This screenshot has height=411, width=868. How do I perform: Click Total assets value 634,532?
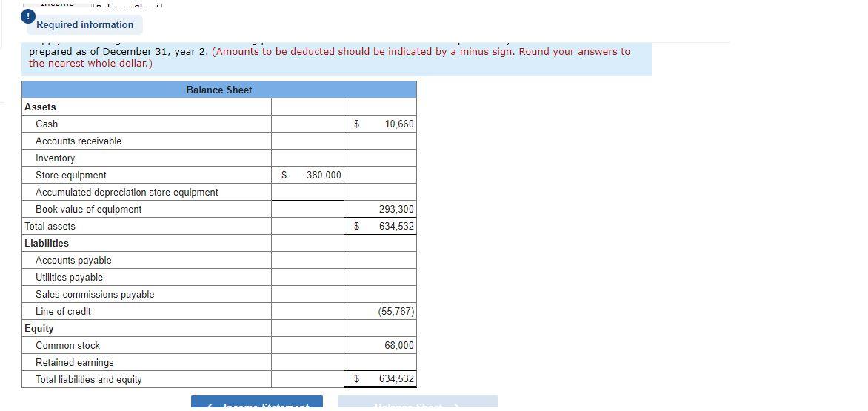coord(380,227)
